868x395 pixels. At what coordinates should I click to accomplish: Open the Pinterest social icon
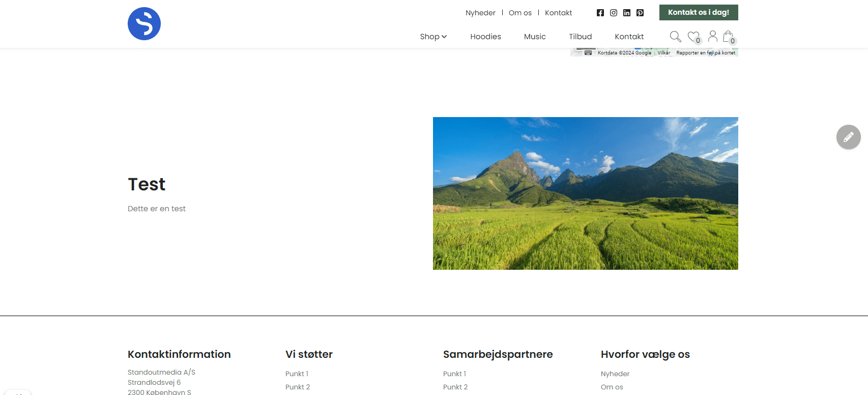coord(640,13)
